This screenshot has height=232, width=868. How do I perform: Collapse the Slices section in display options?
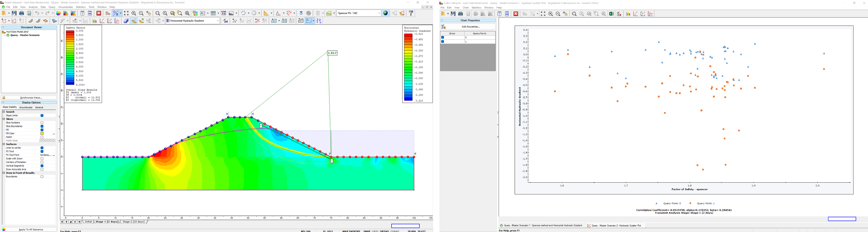[4, 119]
